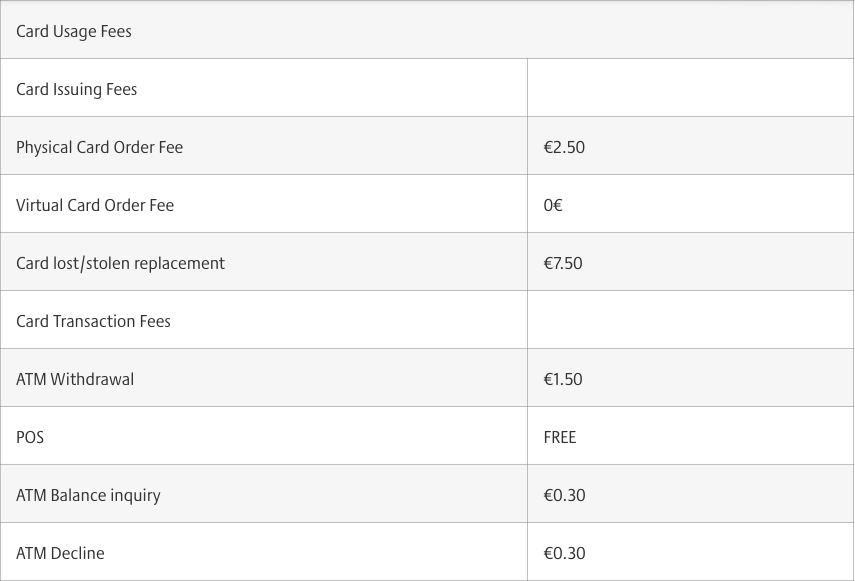
Task: Click the Card Usage Fees header row
Action: click(x=427, y=30)
